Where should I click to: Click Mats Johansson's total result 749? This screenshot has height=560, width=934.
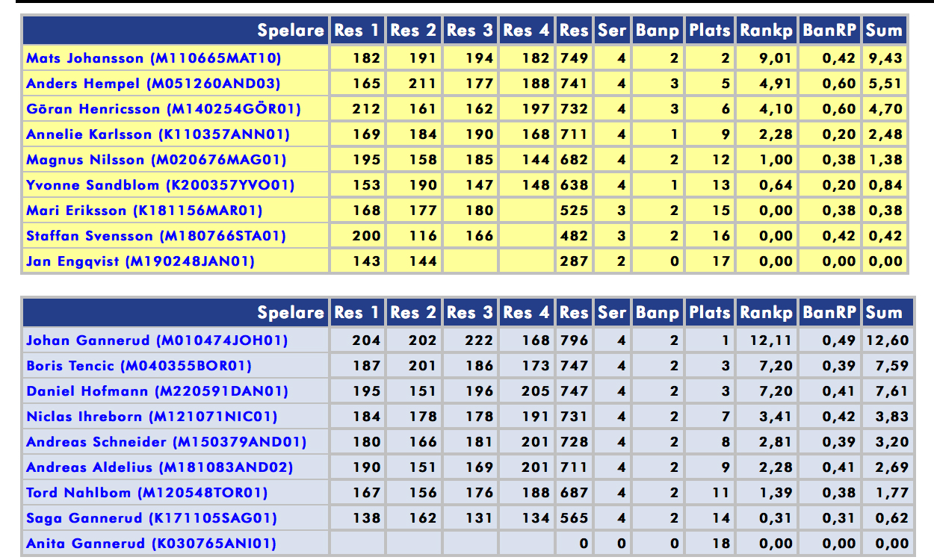point(574,58)
